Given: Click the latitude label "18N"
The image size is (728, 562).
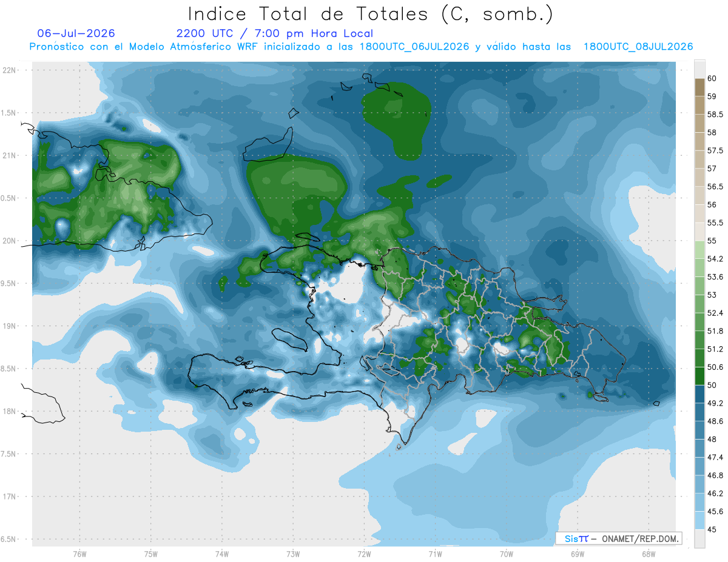Looking at the screenshot, I should coord(10,411).
